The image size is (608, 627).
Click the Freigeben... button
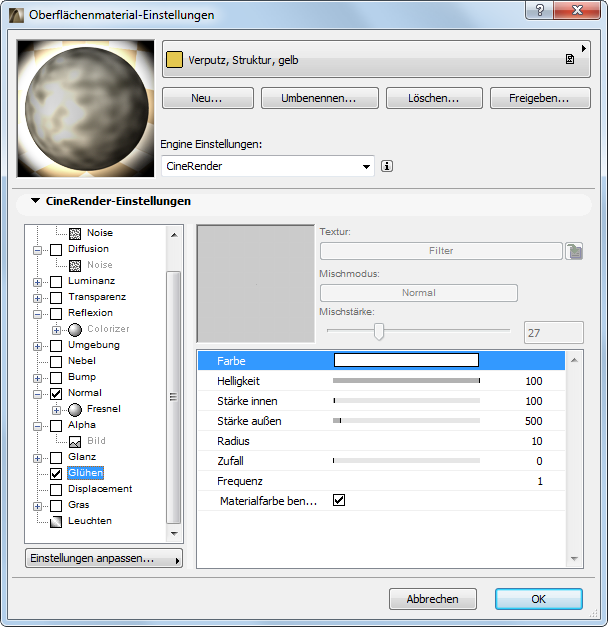pyautogui.click(x=540, y=98)
